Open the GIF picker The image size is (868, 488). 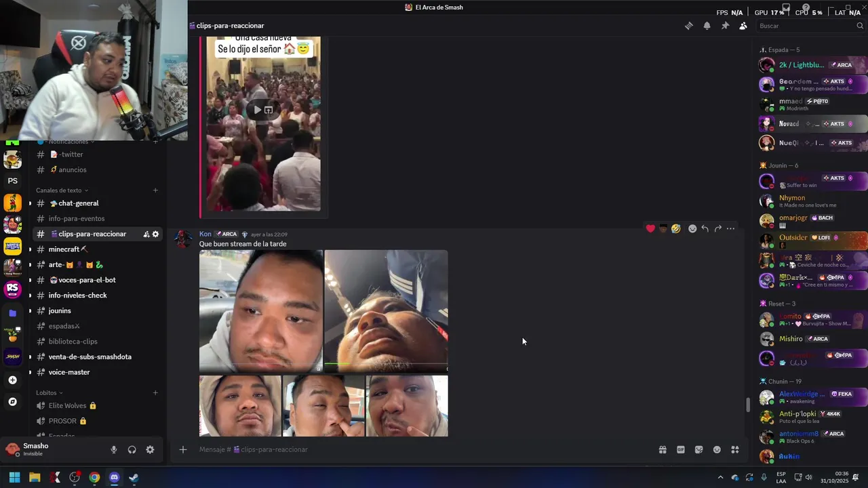coord(681,449)
